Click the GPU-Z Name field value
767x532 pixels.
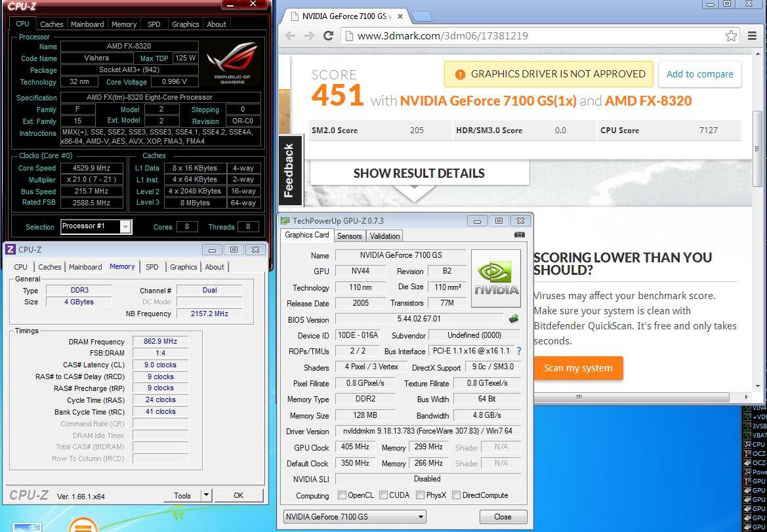(401, 255)
